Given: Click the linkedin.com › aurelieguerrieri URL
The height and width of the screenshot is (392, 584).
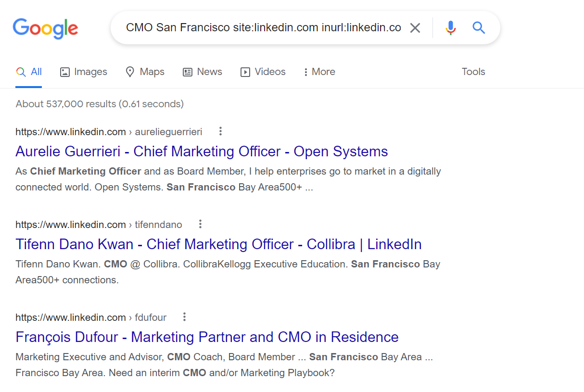Looking at the screenshot, I should (x=109, y=131).
